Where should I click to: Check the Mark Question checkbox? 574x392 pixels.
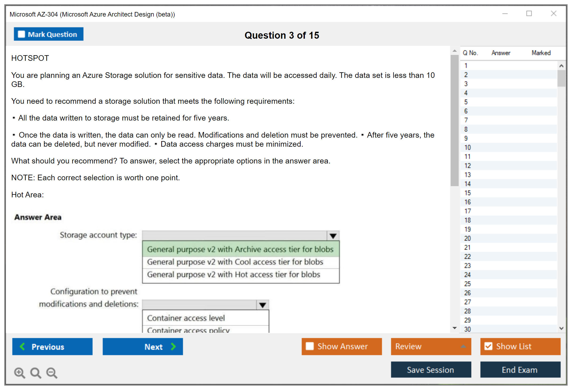tap(21, 34)
